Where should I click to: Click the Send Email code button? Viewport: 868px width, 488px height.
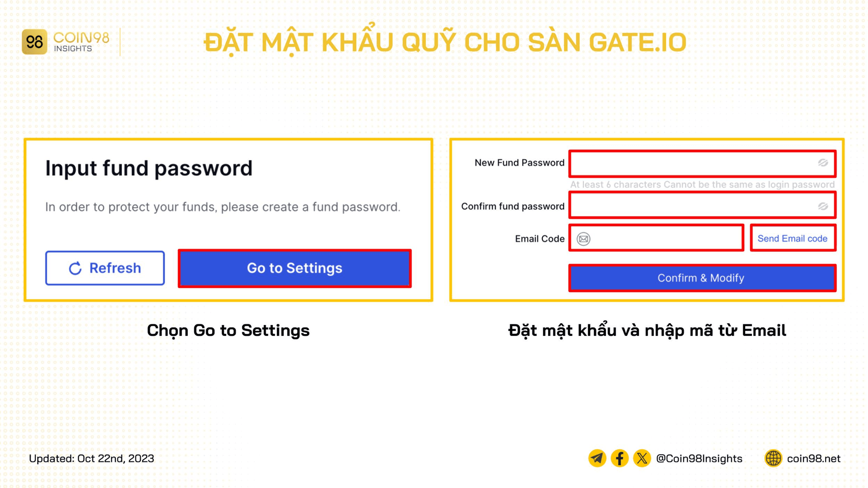tap(793, 238)
